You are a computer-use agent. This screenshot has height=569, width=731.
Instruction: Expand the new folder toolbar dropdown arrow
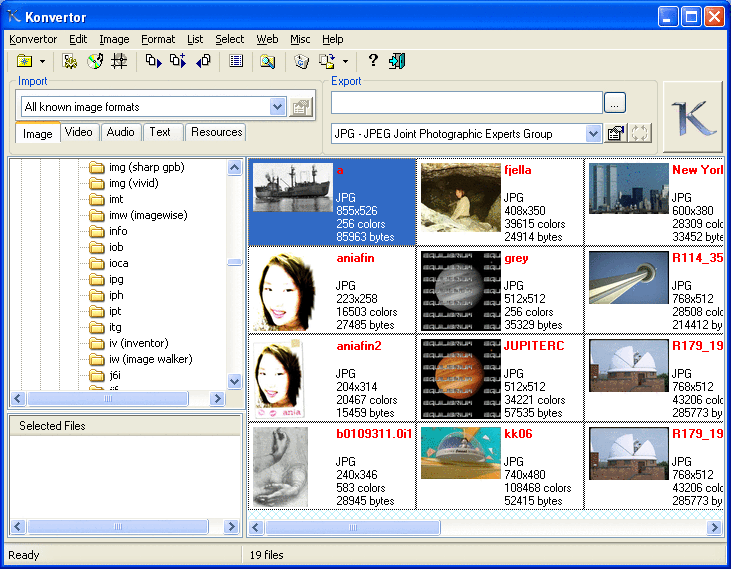[40, 61]
